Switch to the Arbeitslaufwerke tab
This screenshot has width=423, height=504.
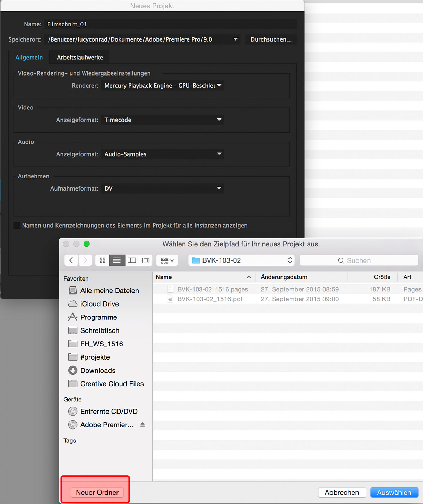point(80,58)
